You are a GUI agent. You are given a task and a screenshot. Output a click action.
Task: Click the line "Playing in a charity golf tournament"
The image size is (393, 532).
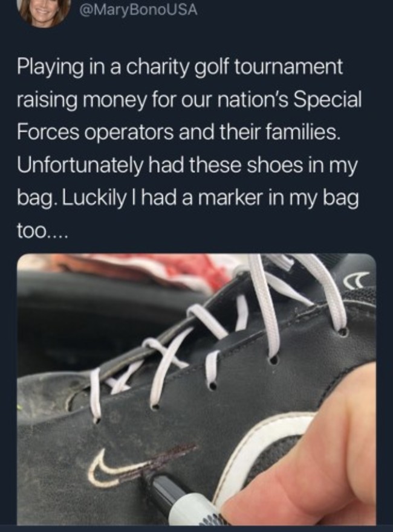180,66
